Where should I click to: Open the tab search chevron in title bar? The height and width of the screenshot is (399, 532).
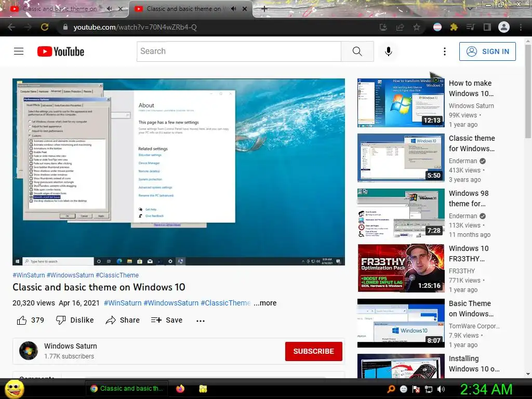pos(470,8)
